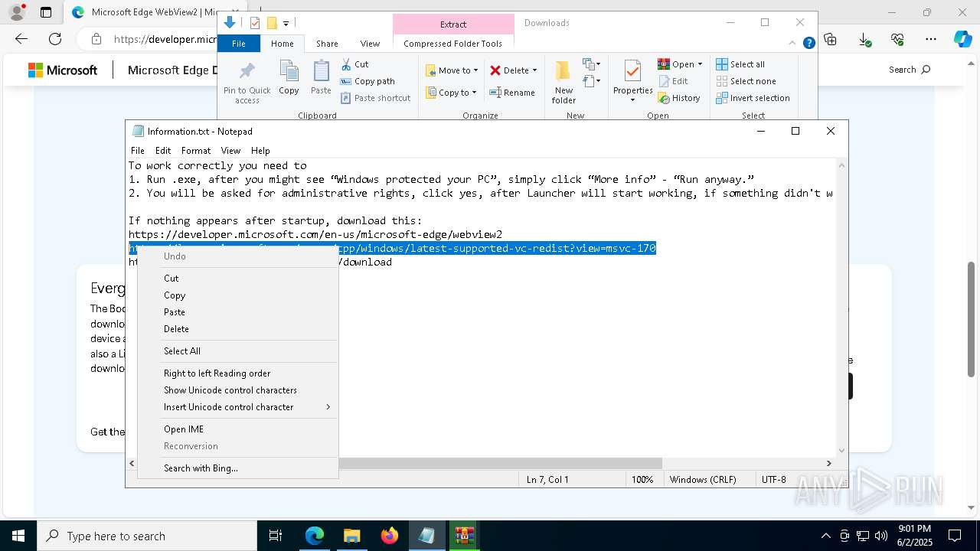Image resolution: width=980 pixels, height=551 pixels.
Task: Open Customize Quick Access Toolbar dropdown
Action: tap(286, 24)
